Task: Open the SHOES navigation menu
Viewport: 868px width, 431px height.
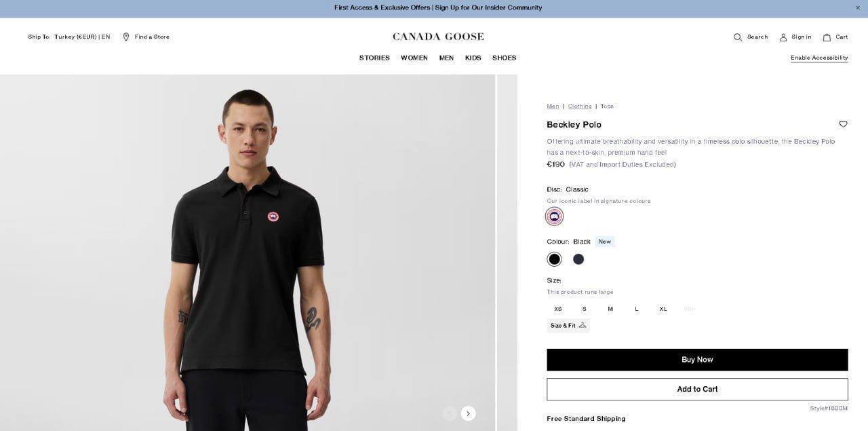Action: coord(505,58)
